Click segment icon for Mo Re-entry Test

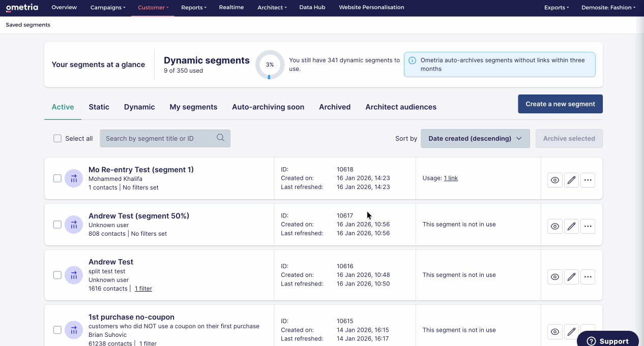click(x=74, y=178)
